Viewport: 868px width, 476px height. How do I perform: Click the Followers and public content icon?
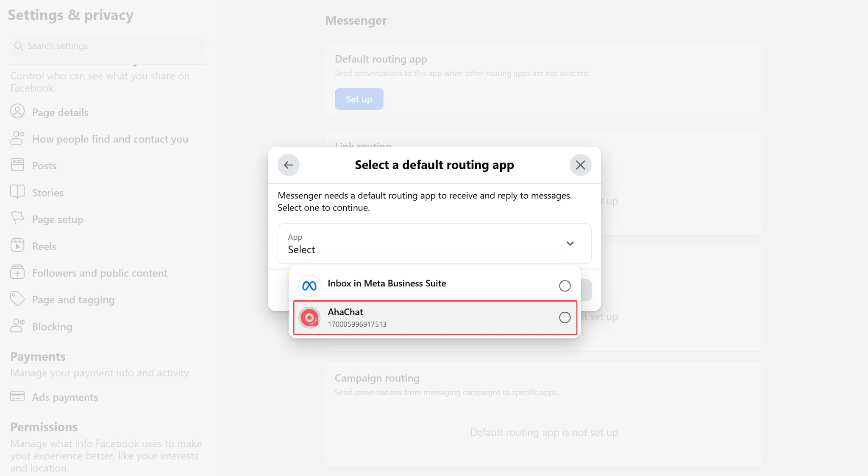point(17,272)
